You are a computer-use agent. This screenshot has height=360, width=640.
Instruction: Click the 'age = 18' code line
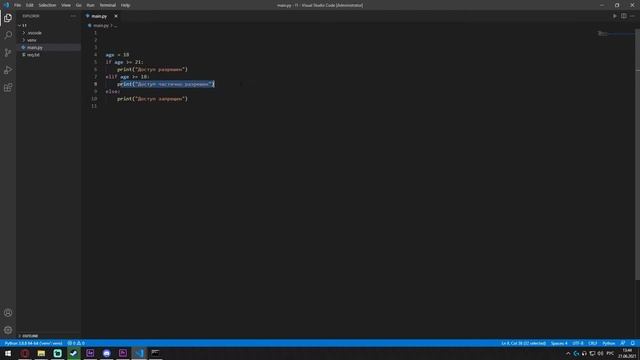click(x=117, y=55)
